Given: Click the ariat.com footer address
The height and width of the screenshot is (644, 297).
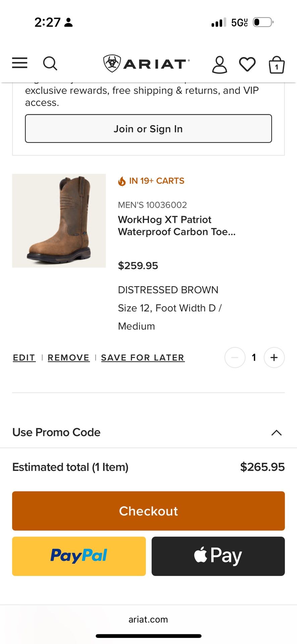Looking at the screenshot, I should 148,620.
